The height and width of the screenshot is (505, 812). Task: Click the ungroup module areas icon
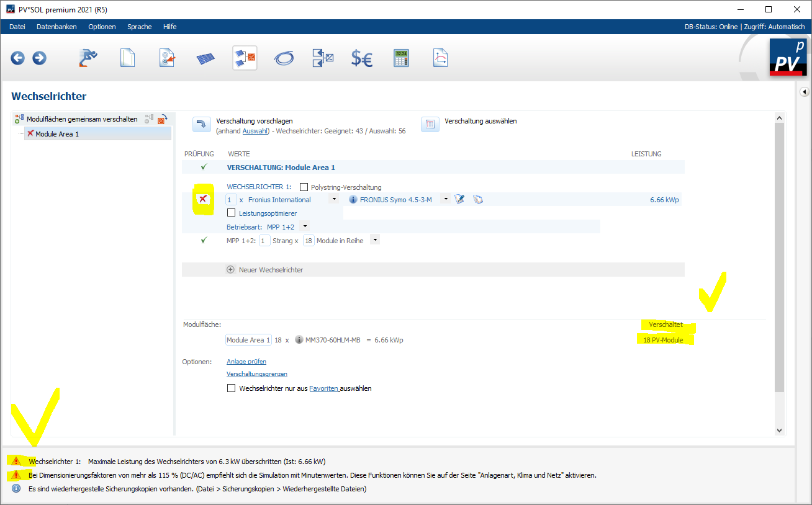pyautogui.click(x=149, y=118)
